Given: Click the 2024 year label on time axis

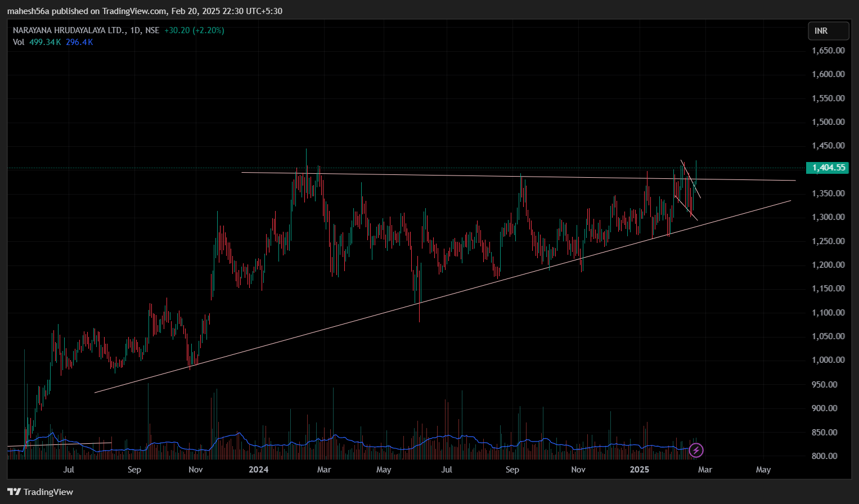Looking at the screenshot, I should 259,469.
